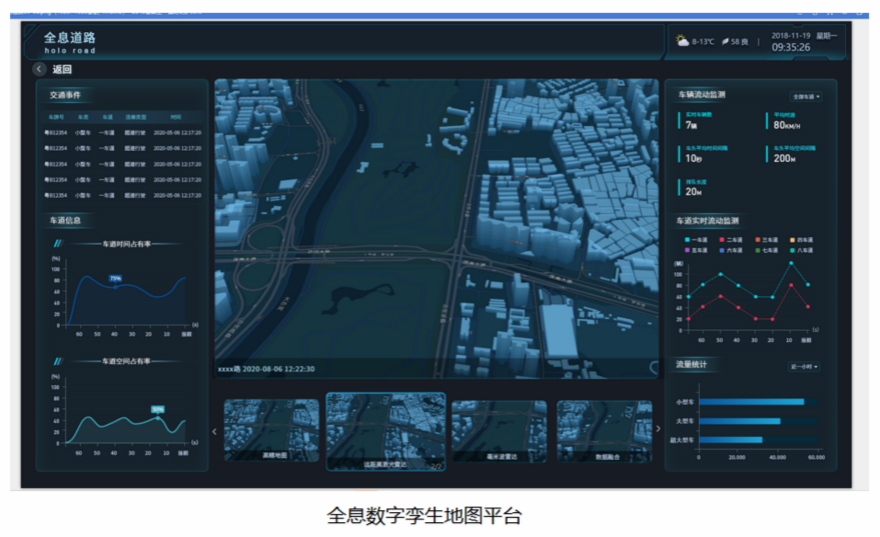Open the 全部车道 lane dropdown
Viewport: 880px width, 537px height.
(x=806, y=97)
